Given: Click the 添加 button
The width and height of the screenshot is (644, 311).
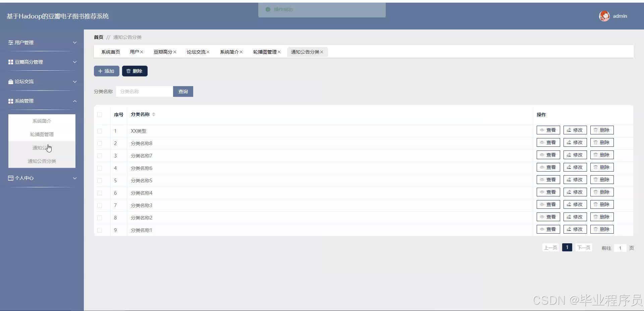Looking at the screenshot, I should [x=106, y=71].
